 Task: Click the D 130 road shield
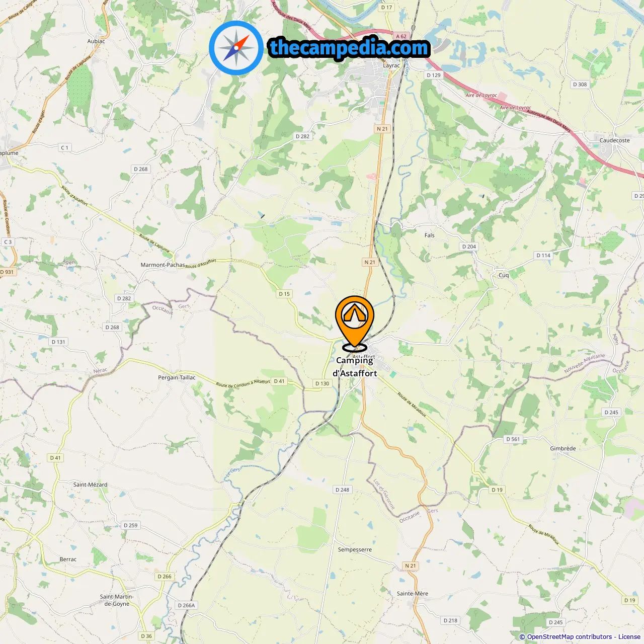(x=322, y=383)
